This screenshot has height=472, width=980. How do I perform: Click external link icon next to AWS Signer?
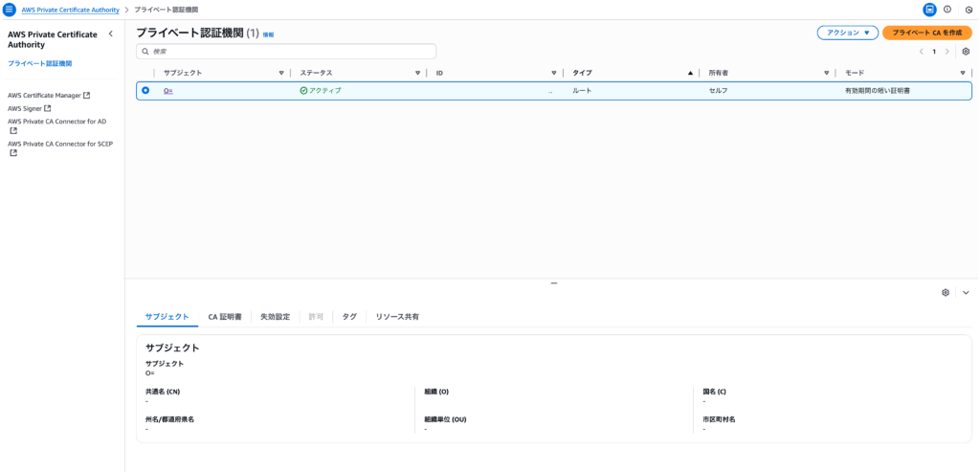click(48, 108)
